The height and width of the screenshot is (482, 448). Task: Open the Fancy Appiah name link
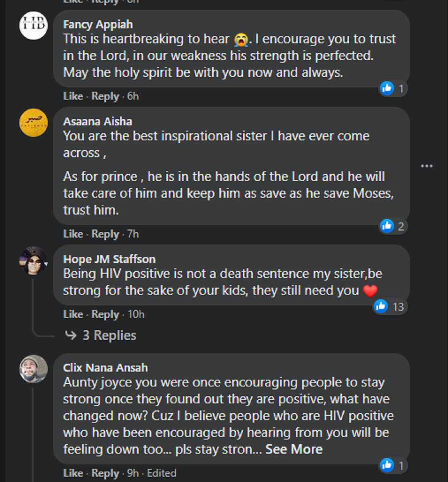coord(98,24)
